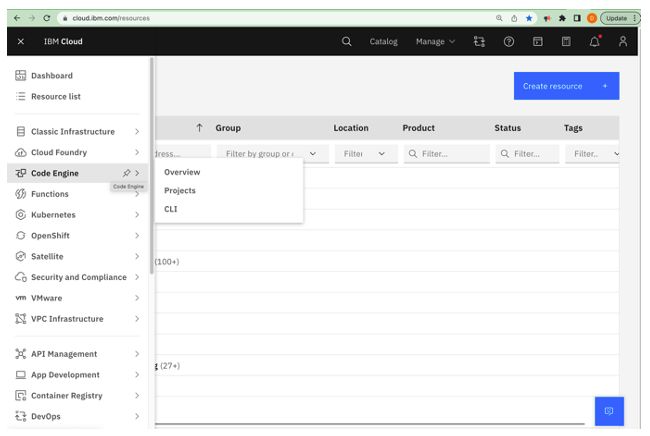
Task: Open VPC Infrastructure in sidebar
Action: point(67,319)
